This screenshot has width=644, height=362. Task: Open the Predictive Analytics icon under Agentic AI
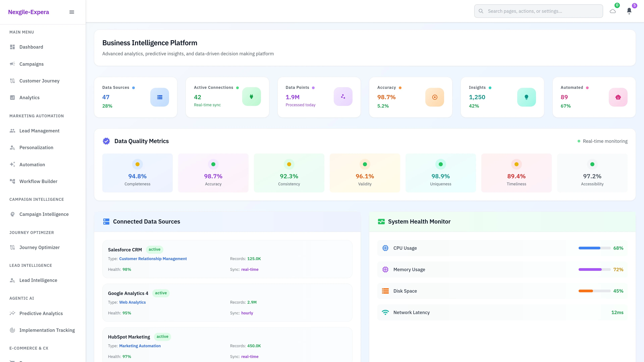(13, 313)
